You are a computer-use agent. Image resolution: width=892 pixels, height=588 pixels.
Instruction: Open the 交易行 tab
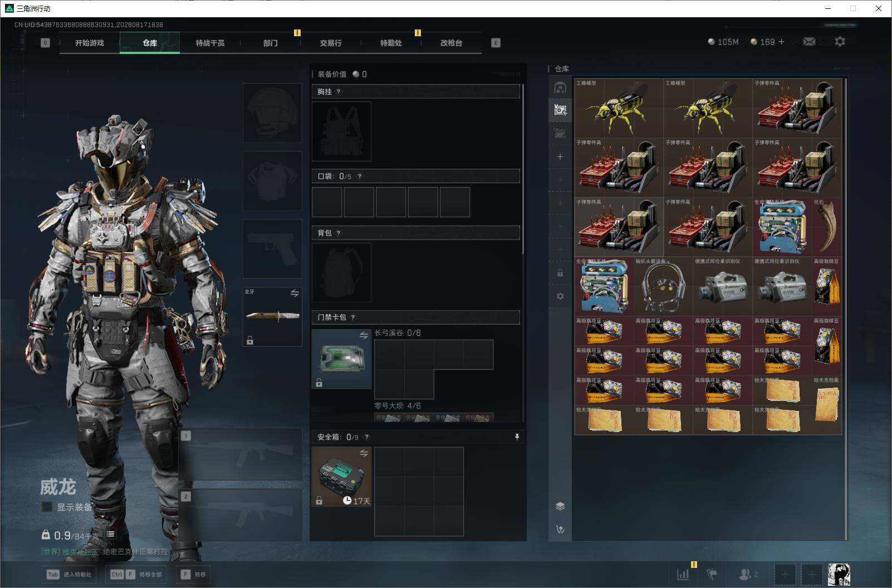click(331, 43)
